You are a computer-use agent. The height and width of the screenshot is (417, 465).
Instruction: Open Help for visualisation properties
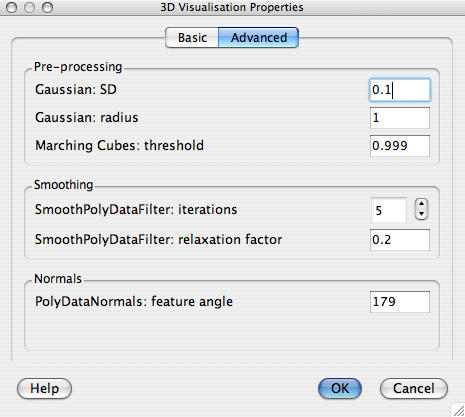(44, 389)
